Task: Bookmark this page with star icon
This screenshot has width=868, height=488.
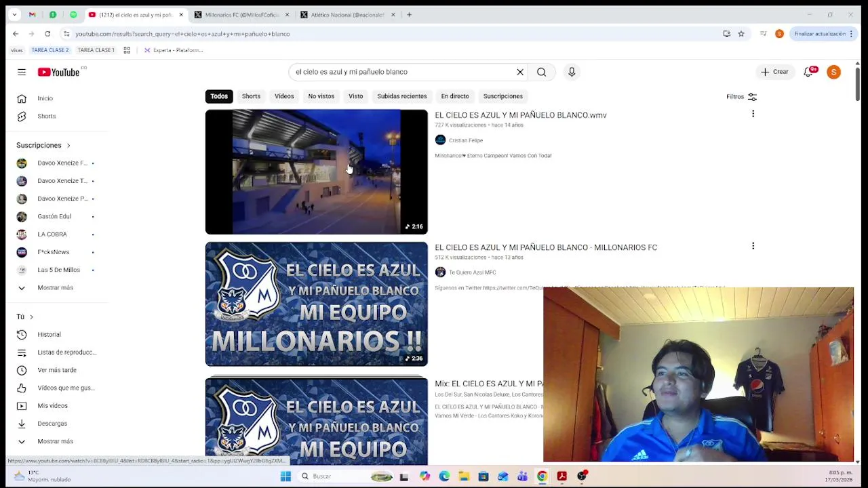Action: point(741,34)
